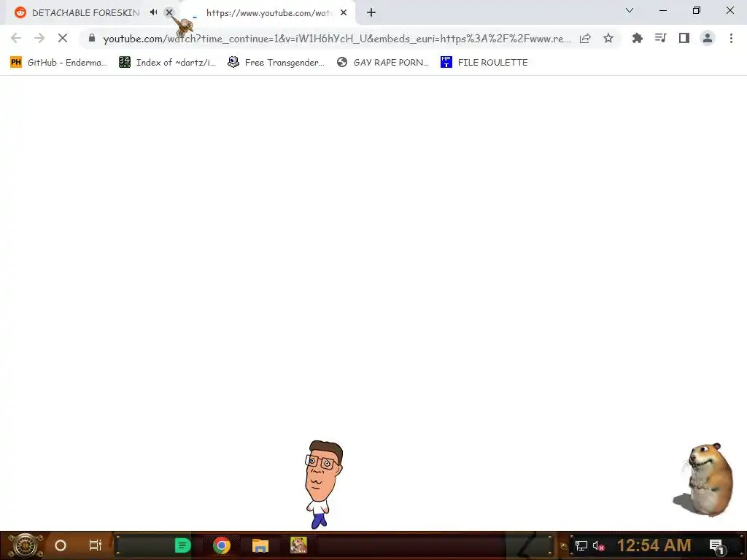Open the 12:54 AM clock
The width and height of the screenshot is (747, 560).
click(654, 545)
